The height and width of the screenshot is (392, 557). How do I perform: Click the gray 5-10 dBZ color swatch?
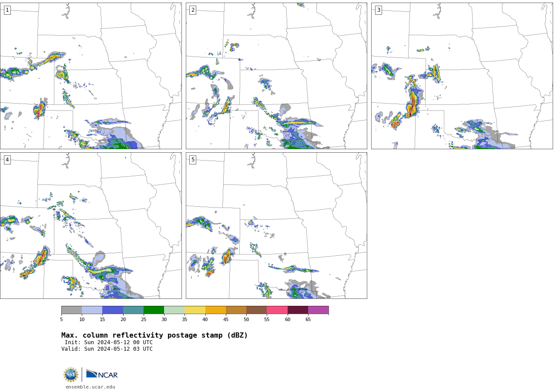point(71,310)
